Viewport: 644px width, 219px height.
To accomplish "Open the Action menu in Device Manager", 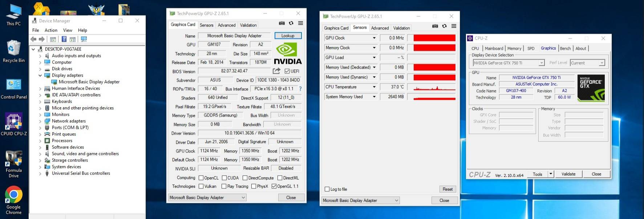I will [51, 30].
